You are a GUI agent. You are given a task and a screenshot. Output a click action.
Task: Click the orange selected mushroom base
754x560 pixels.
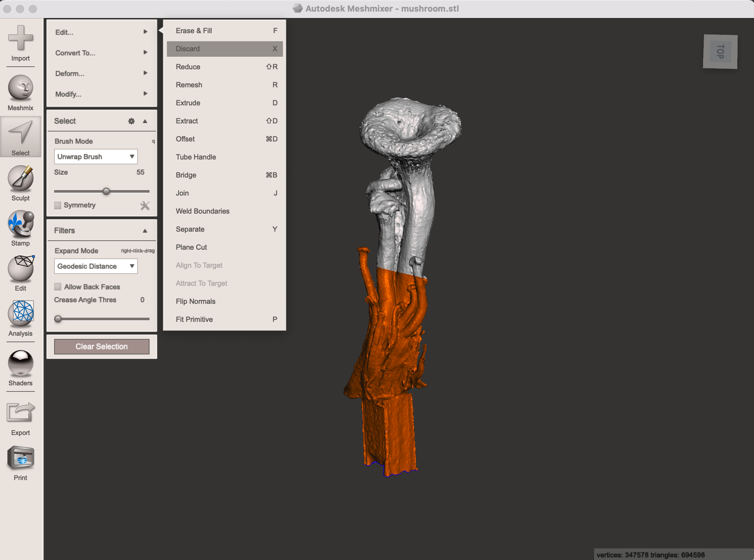pos(390,366)
